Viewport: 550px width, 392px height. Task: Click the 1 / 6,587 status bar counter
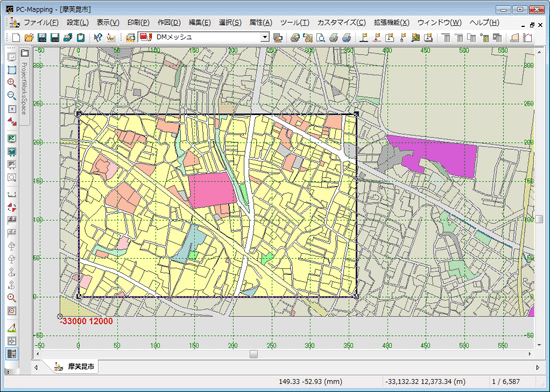tap(506, 382)
